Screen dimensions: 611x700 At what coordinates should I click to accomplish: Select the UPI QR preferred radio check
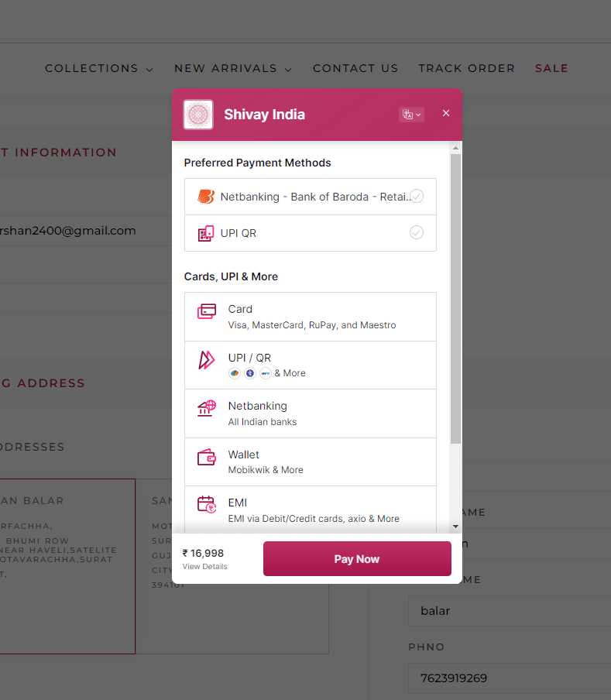(x=417, y=232)
